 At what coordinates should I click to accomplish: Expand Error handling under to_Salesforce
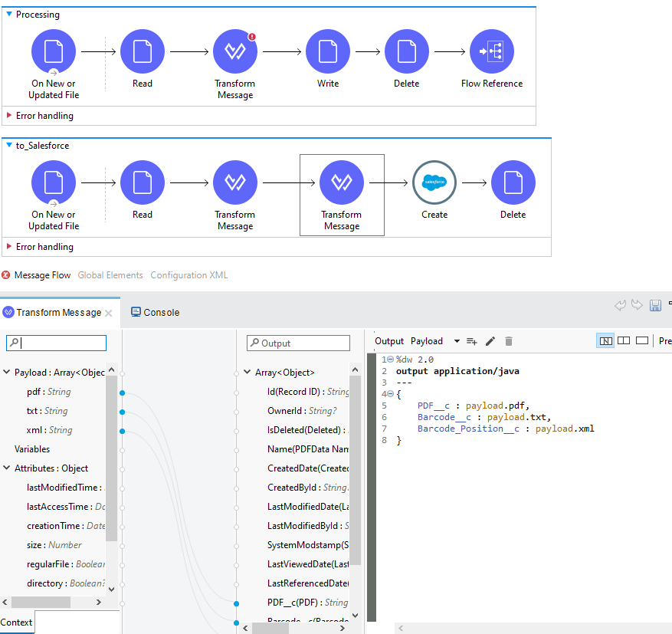coord(9,247)
